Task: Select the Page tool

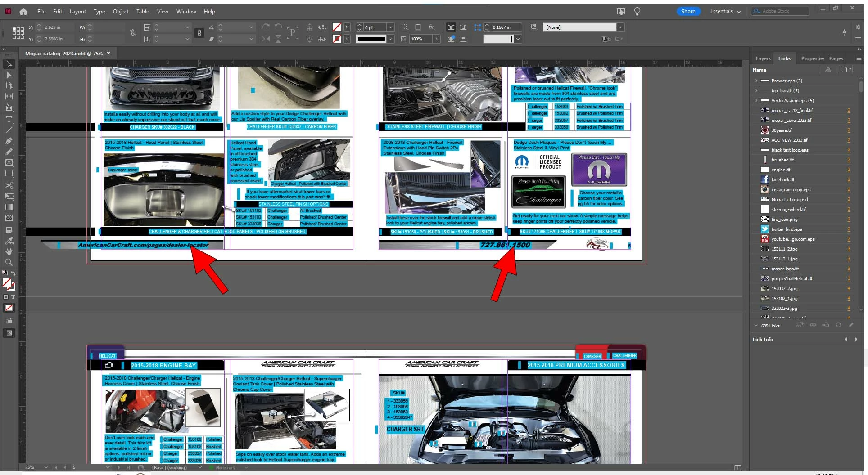Action: [9, 85]
